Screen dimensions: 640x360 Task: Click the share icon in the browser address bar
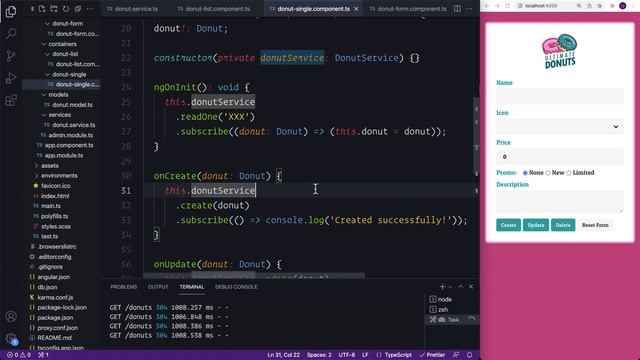[589, 6]
